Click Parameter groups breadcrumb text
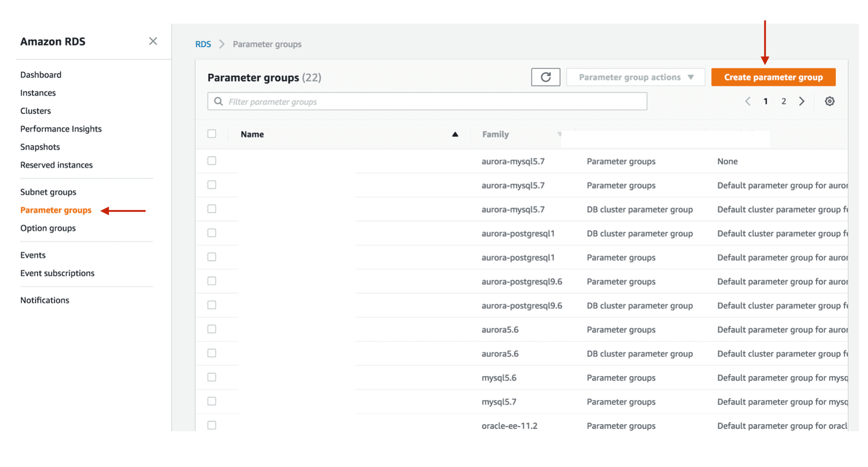 (x=267, y=44)
